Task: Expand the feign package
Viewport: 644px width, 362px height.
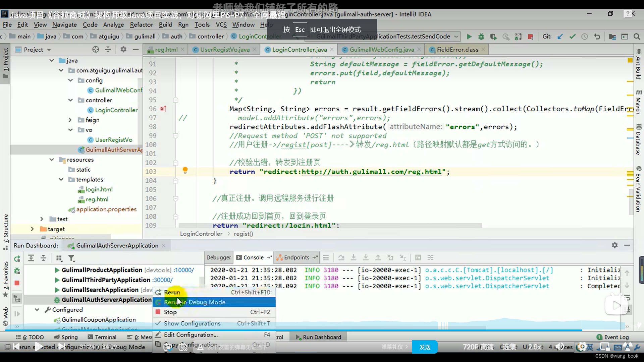Action: click(70, 120)
